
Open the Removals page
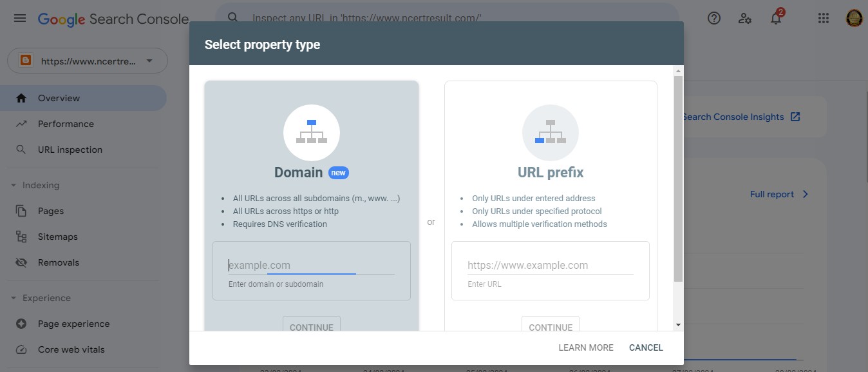83,262
